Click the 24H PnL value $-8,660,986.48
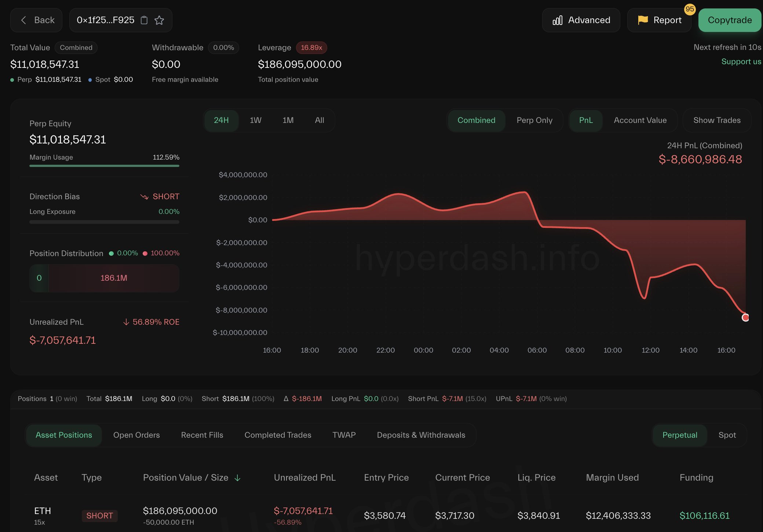763x532 pixels. pyautogui.click(x=700, y=160)
